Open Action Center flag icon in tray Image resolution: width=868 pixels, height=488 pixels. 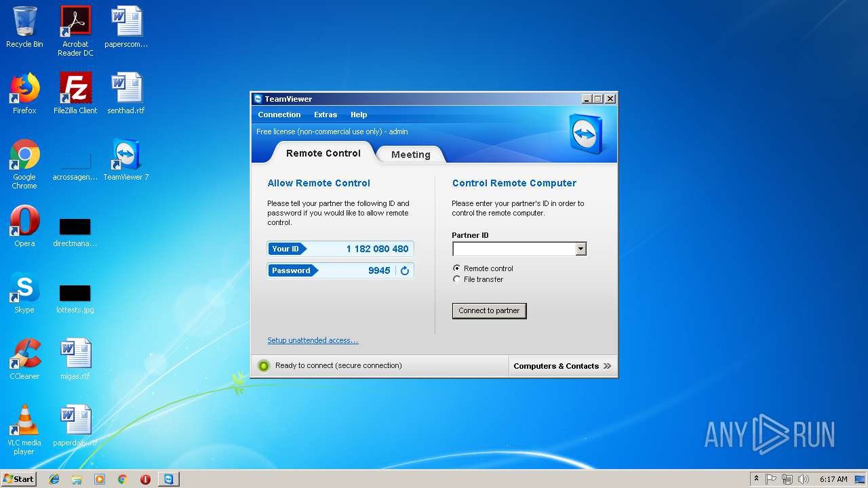(771, 479)
